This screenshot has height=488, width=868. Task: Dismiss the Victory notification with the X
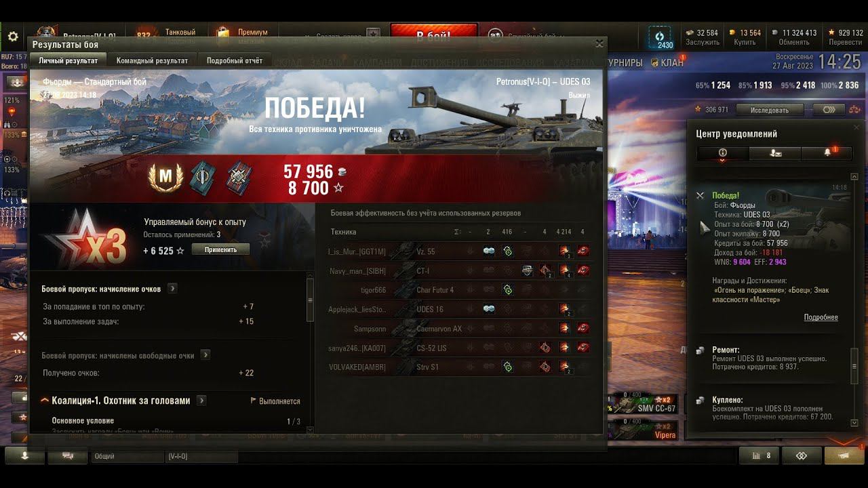[x=700, y=196]
